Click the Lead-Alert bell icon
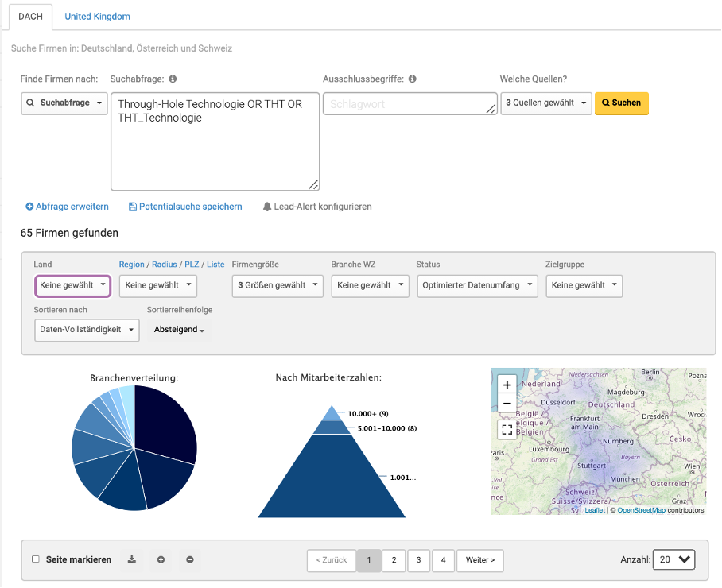The width and height of the screenshot is (722, 588). (267, 207)
